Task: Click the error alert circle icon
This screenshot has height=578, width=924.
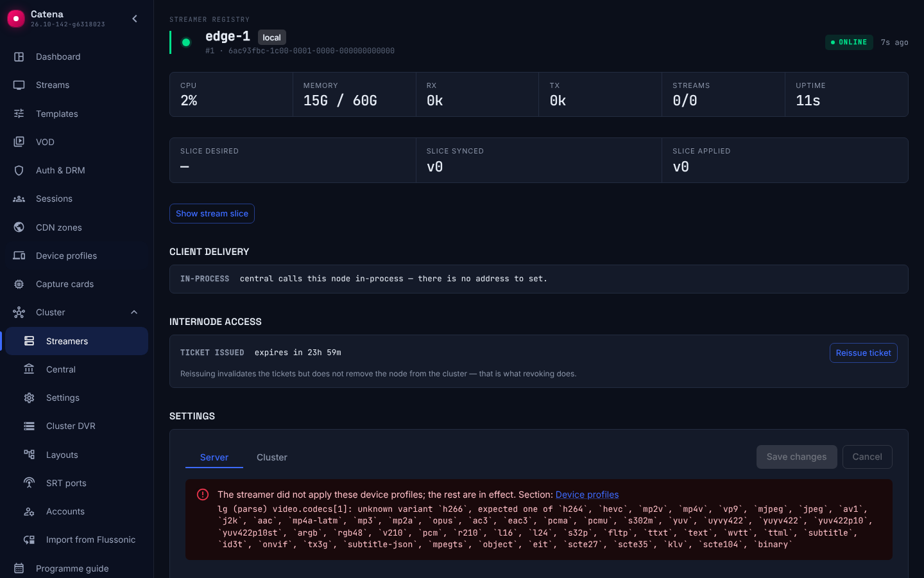Action: click(203, 495)
